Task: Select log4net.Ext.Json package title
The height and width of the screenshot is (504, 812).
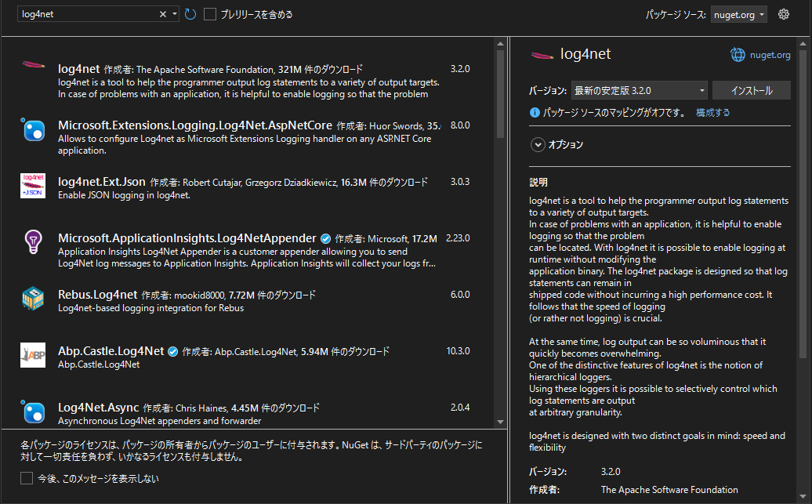Action: click(x=102, y=182)
